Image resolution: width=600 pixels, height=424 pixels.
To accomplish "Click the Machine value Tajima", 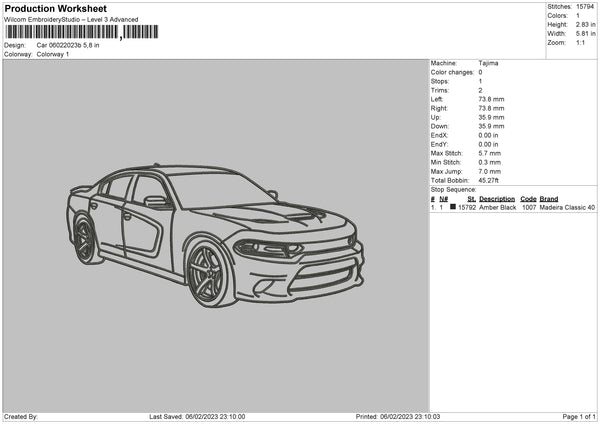I will pyautogui.click(x=488, y=63).
